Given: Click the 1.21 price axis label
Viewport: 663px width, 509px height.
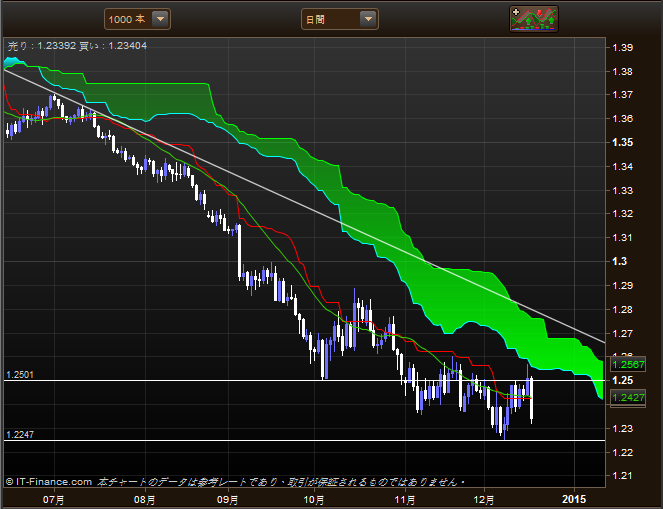Looking at the screenshot, I should tap(623, 476).
